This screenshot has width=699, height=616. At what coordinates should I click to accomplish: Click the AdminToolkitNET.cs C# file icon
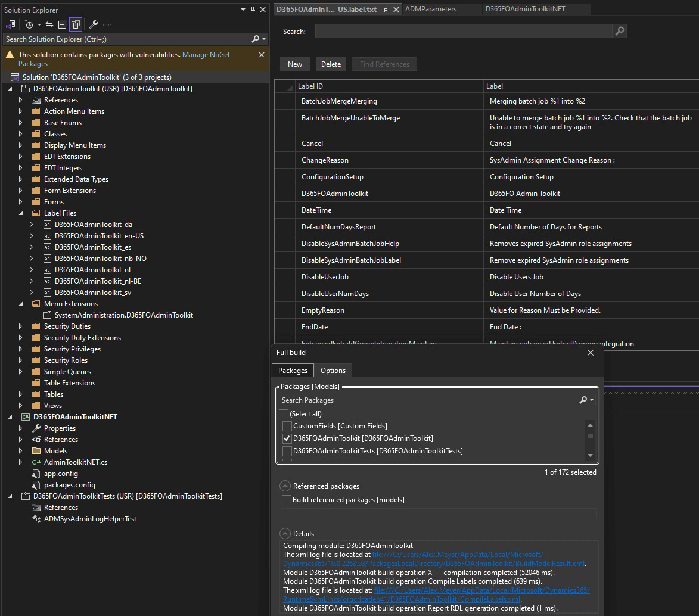(36, 462)
